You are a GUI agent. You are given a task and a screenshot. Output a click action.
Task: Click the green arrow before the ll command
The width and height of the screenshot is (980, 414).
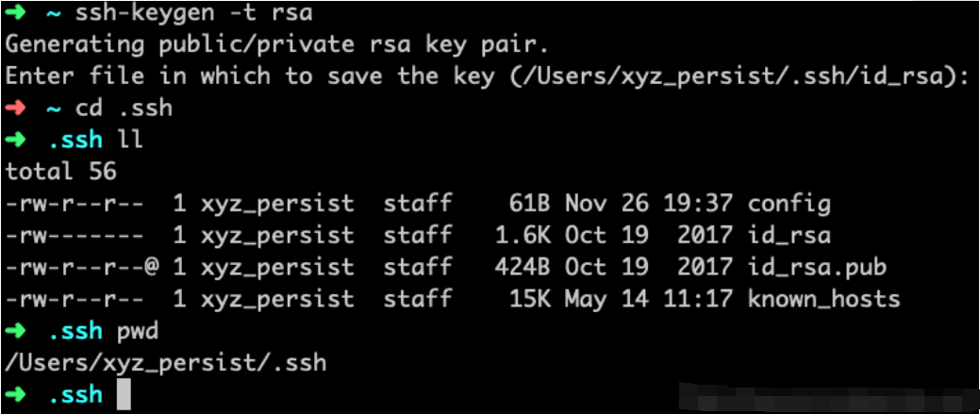coord(17,140)
